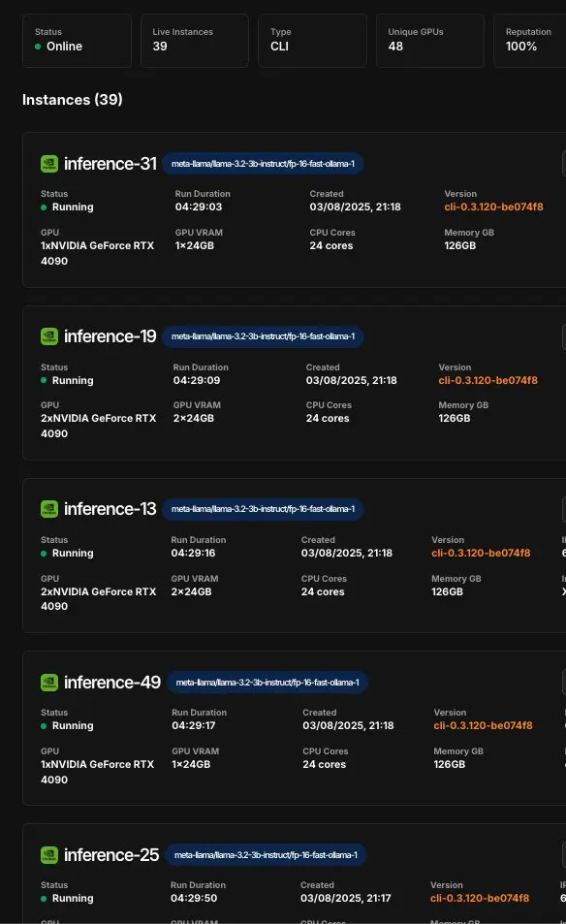Select the model tag on inference-25
Screen dimensions: 566x924
266,855
